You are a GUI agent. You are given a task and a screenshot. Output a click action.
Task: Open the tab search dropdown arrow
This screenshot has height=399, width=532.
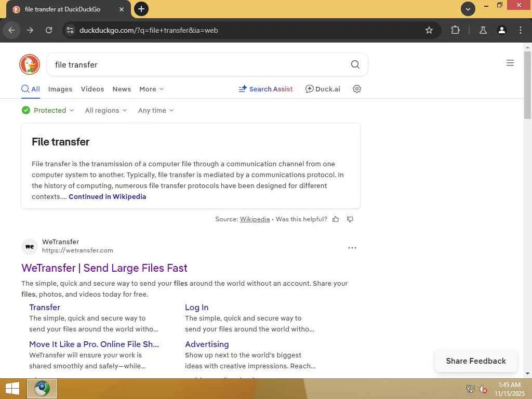(x=468, y=9)
